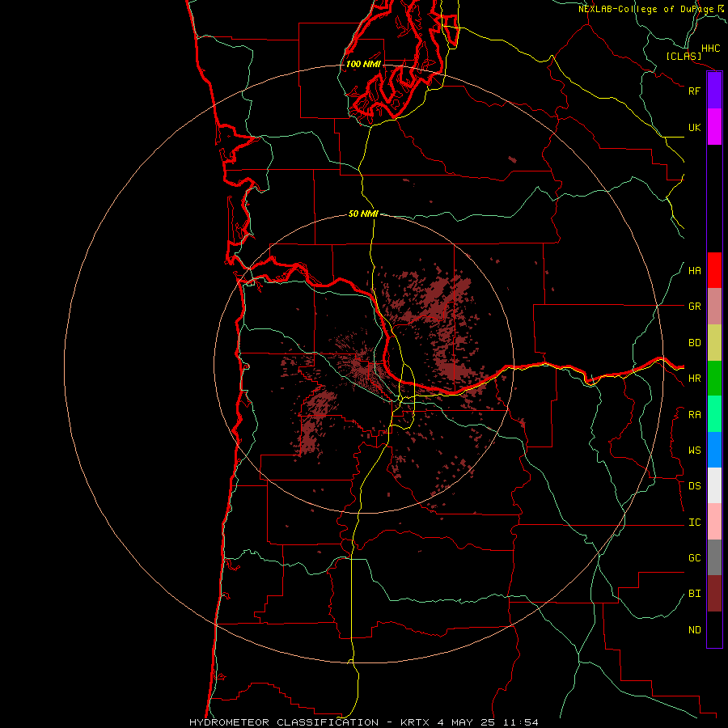Click the HR legend label
This screenshot has width=728, height=728.
pos(695,379)
